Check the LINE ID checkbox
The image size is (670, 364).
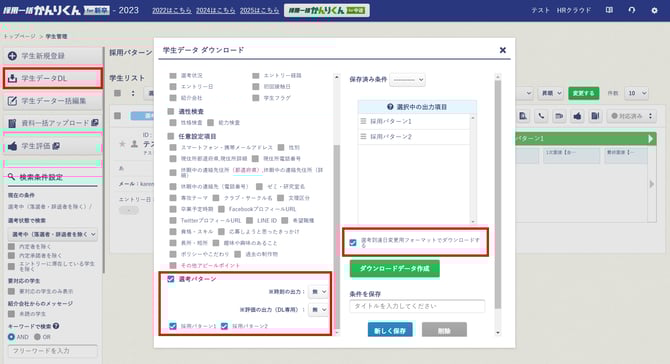click(x=250, y=220)
